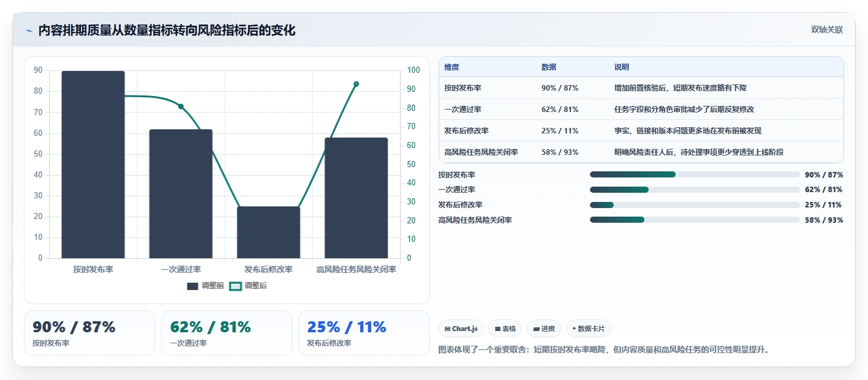Click the 58% / 93% progress value
The height and width of the screenshot is (380, 868).
pos(824,220)
